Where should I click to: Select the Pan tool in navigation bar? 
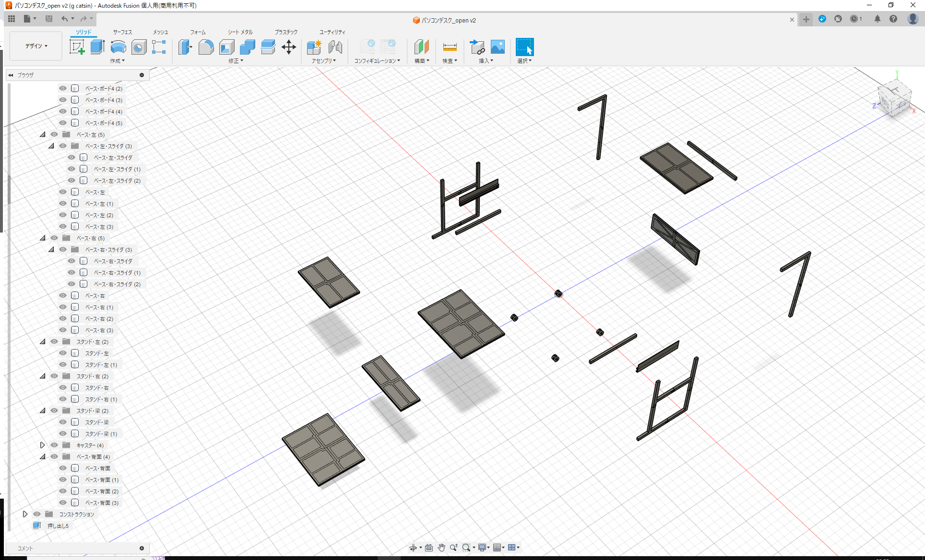tap(441, 547)
